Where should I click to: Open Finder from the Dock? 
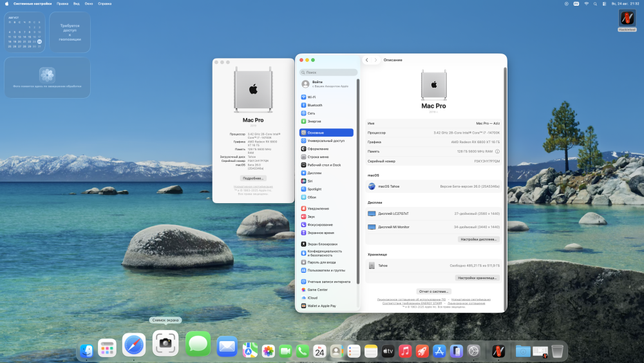pyautogui.click(x=87, y=351)
